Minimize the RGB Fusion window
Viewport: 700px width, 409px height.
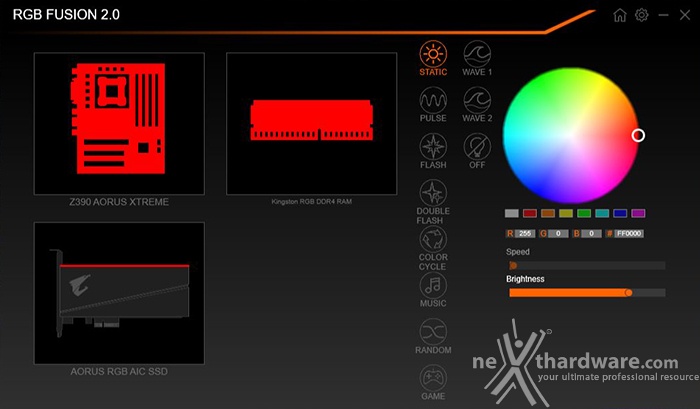click(663, 15)
